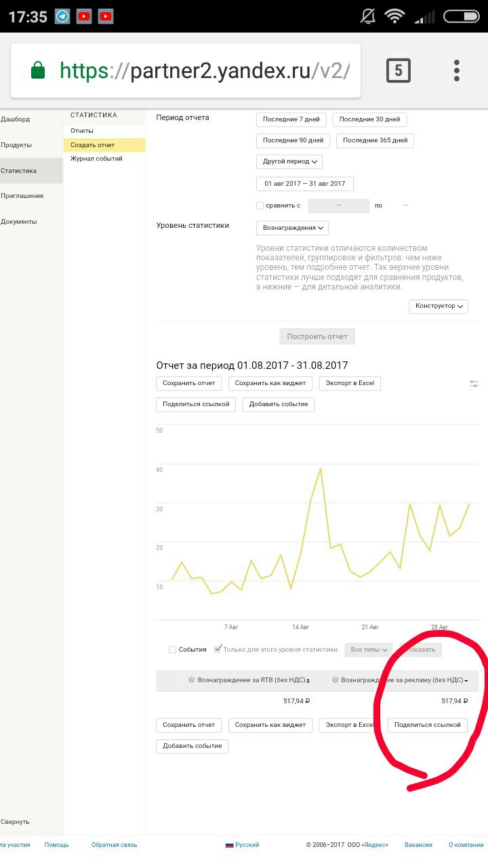Open the Все типы dropdown
488x868 pixels.
369,650
